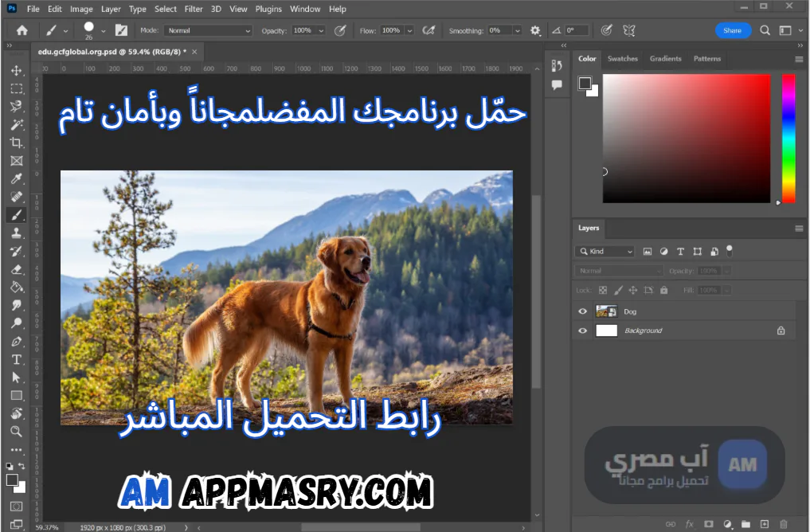Open the Search magnifier icon
This screenshot has width=810, height=532.
click(765, 30)
